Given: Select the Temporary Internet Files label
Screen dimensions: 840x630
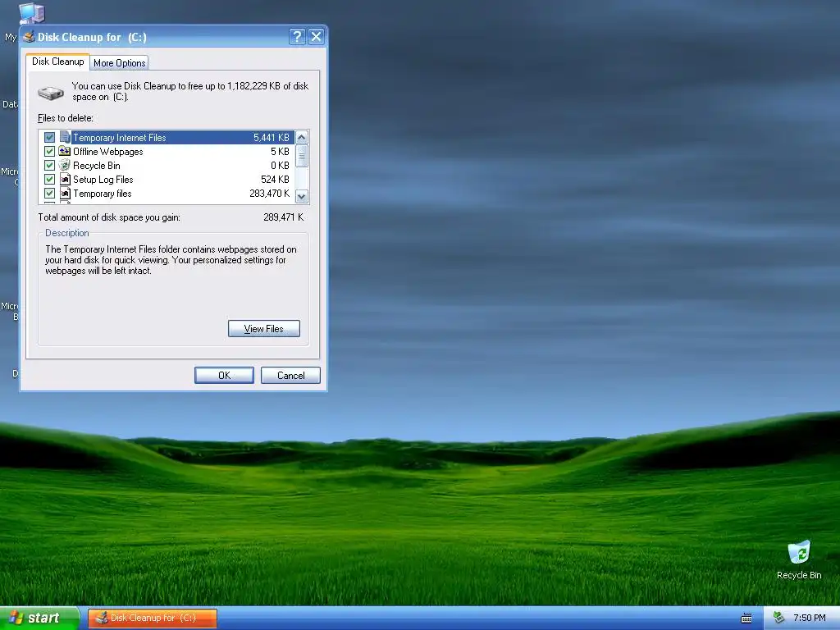Looking at the screenshot, I should [x=120, y=138].
